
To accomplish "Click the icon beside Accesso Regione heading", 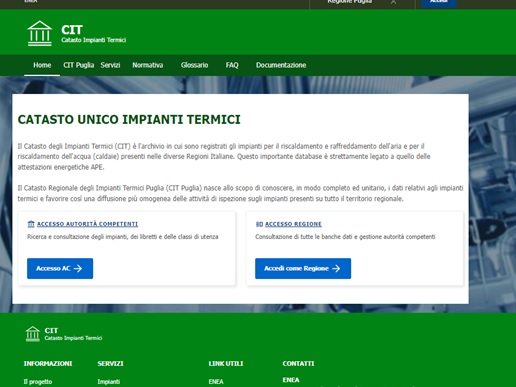I will (259, 224).
